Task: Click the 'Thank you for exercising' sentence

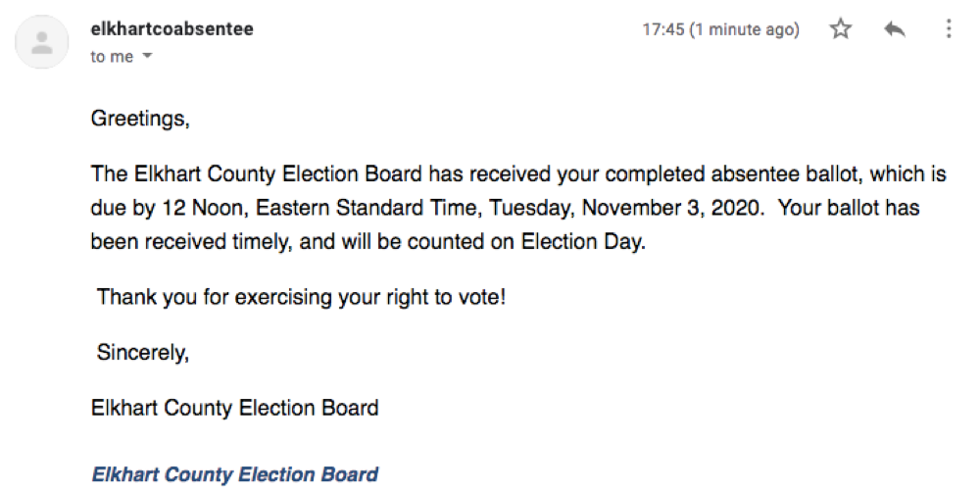Action: 301,297
